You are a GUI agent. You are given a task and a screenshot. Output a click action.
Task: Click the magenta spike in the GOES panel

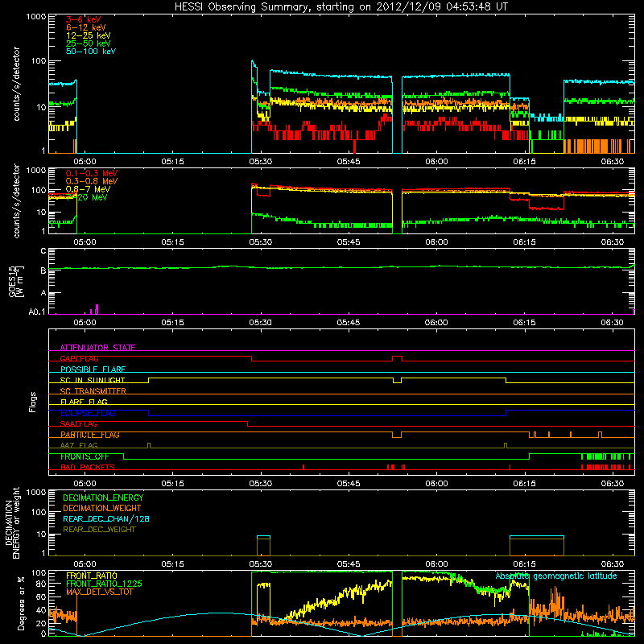[97, 309]
